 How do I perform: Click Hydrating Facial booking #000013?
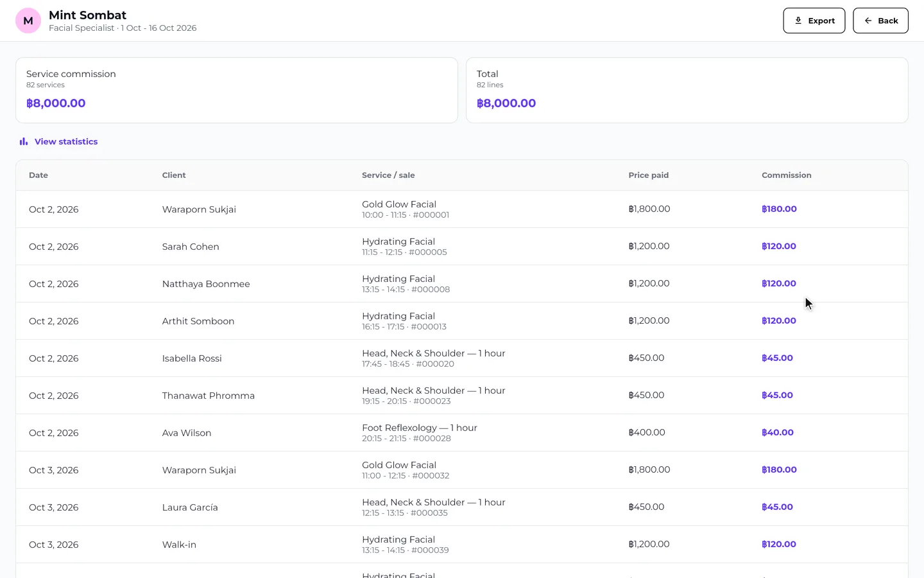[404, 321]
